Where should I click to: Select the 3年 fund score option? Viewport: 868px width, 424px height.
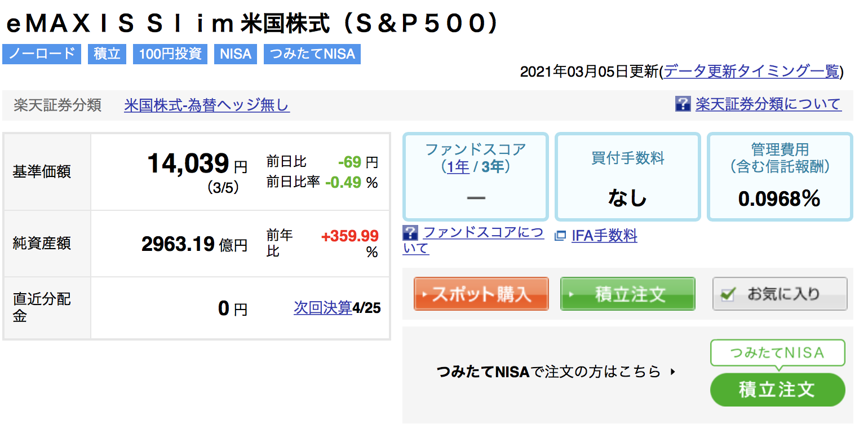click(x=493, y=167)
